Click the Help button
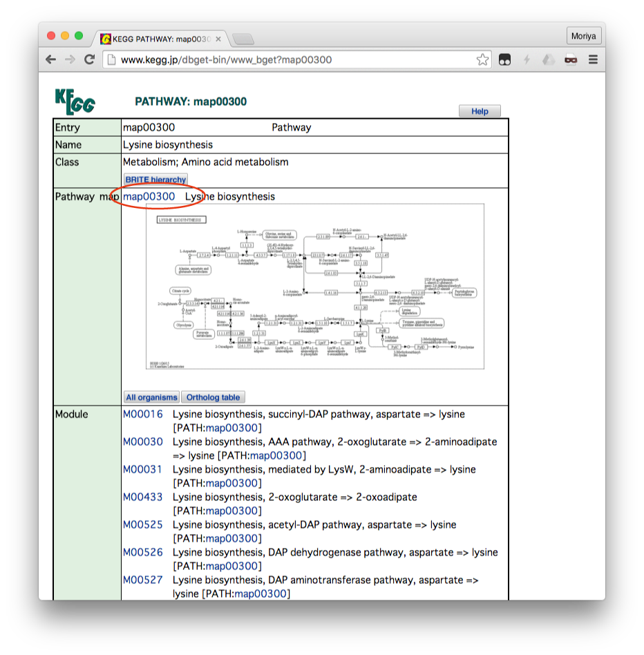 (480, 111)
